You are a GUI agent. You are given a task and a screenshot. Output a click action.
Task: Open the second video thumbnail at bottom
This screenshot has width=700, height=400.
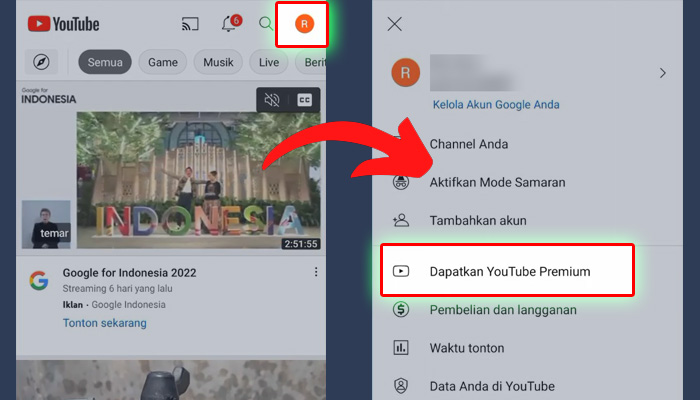[171, 380]
